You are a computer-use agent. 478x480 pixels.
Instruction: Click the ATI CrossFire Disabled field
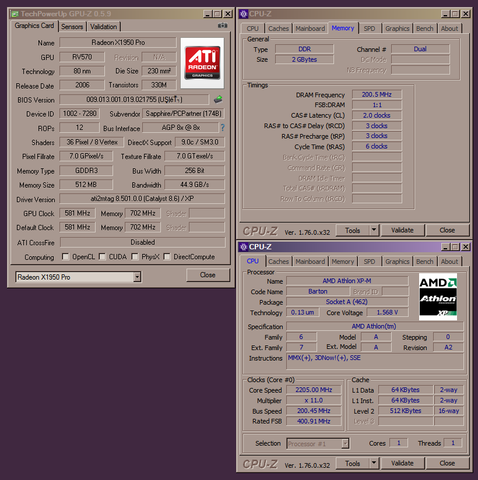pos(143,242)
